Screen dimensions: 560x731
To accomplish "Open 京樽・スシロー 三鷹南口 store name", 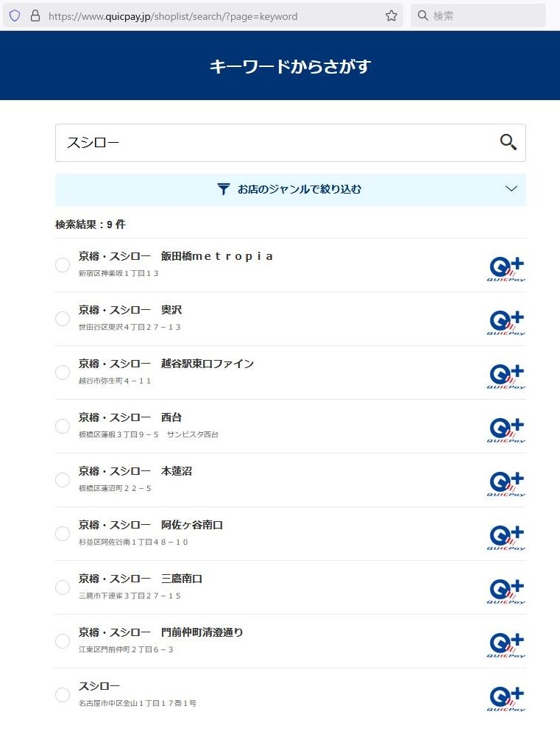I will pos(141,578).
